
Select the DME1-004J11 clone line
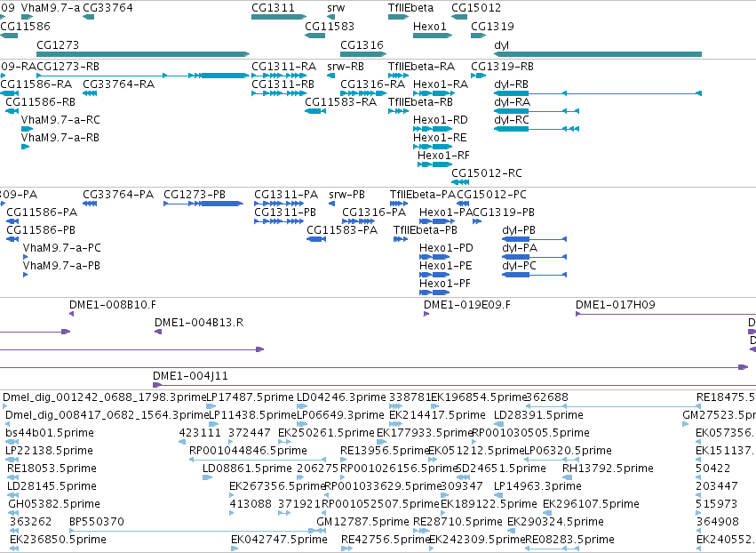point(454,385)
